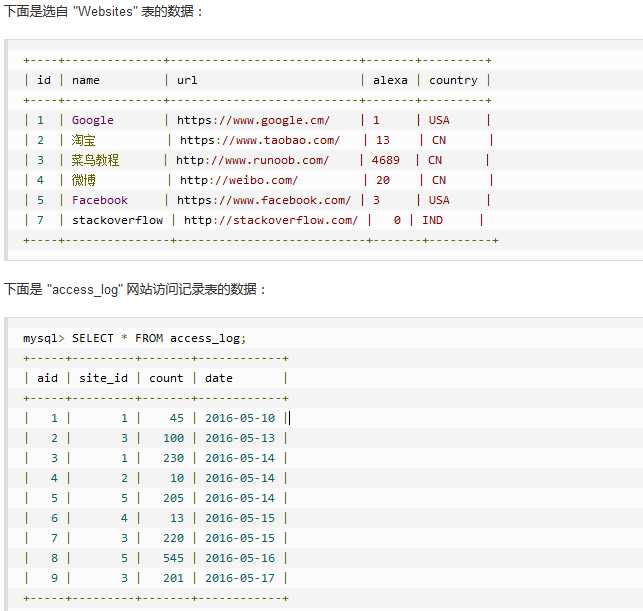Click the http://www.runoob.com/ URL text

[252, 160]
